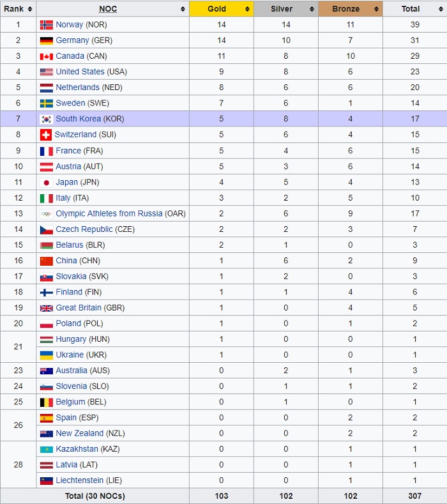The width and height of the screenshot is (447, 504).
Task: Click the Canada flag icon
Action: [46, 56]
